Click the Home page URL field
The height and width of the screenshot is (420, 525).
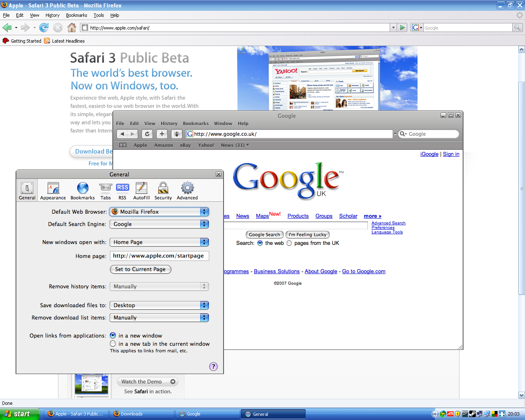[x=159, y=256]
